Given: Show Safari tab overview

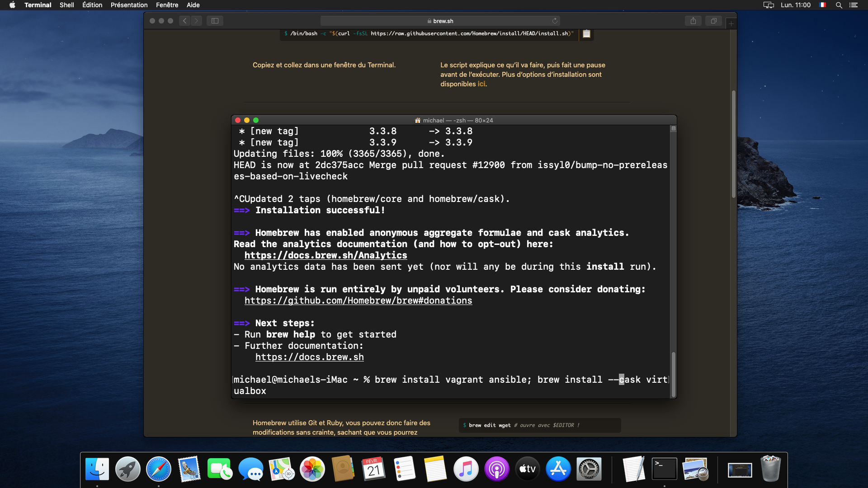Looking at the screenshot, I should pyautogui.click(x=713, y=21).
